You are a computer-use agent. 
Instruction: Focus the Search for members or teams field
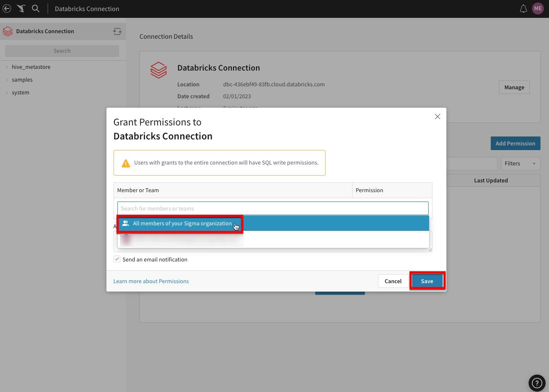[273, 208]
